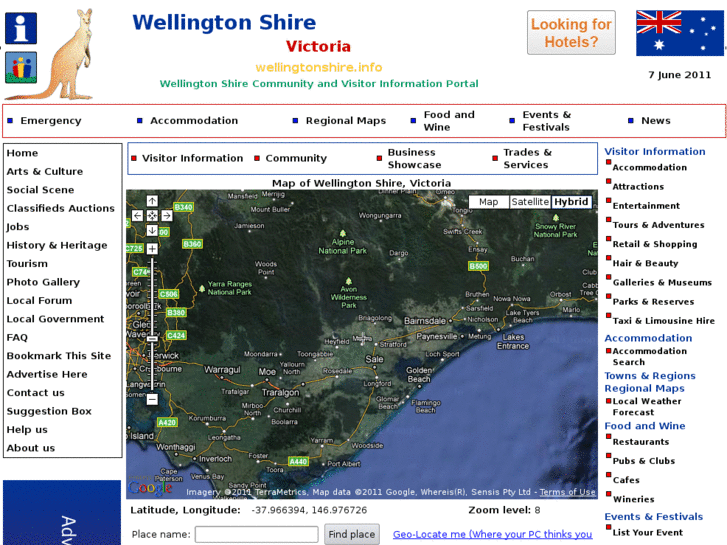The height and width of the screenshot is (545, 727).
Task: Pan the map left with the arrow
Action: (x=137, y=216)
